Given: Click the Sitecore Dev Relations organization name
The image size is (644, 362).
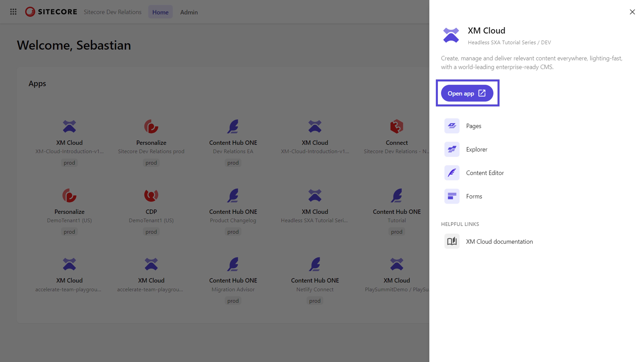Looking at the screenshot, I should pos(113,12).
